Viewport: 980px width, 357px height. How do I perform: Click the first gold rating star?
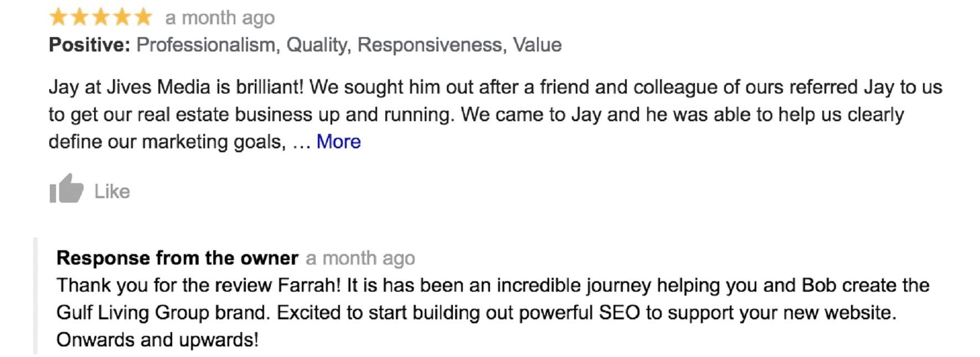pos(58,17)
